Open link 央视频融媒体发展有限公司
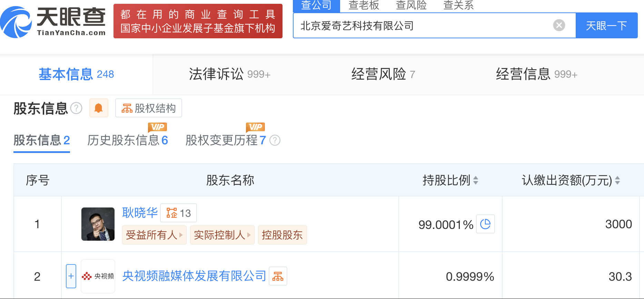Image resolution: width=644 pixels, height=299 pixels. (x=194, y=276)
